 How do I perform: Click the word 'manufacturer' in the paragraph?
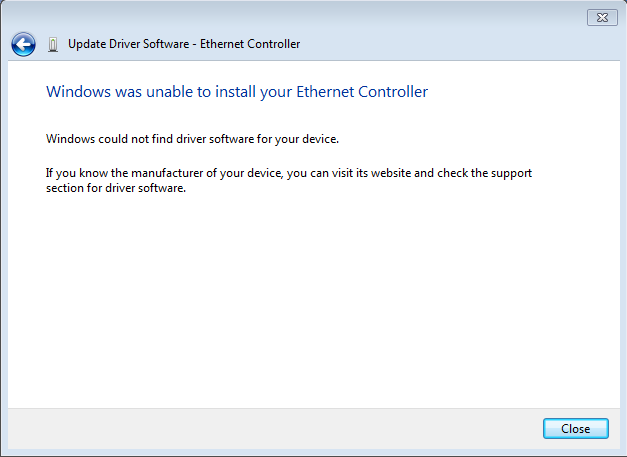point(164,173)
